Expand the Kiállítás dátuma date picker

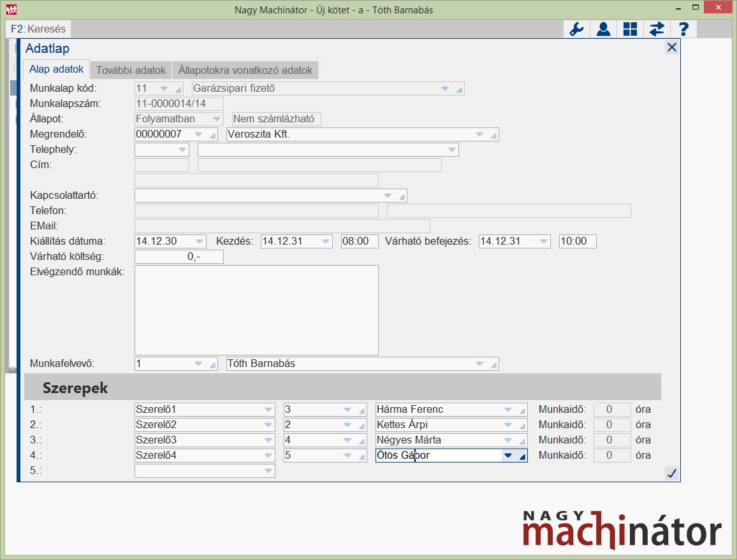[200, 241]
